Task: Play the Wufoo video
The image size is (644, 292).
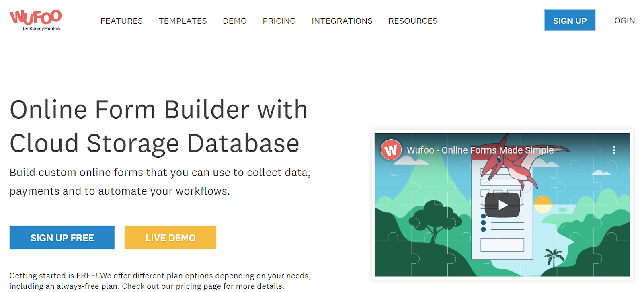Action: click(502, 205)
